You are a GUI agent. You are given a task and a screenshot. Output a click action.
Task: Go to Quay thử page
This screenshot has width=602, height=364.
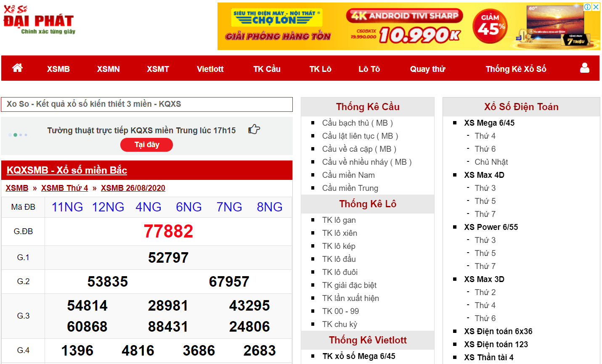tap(427, 69)
